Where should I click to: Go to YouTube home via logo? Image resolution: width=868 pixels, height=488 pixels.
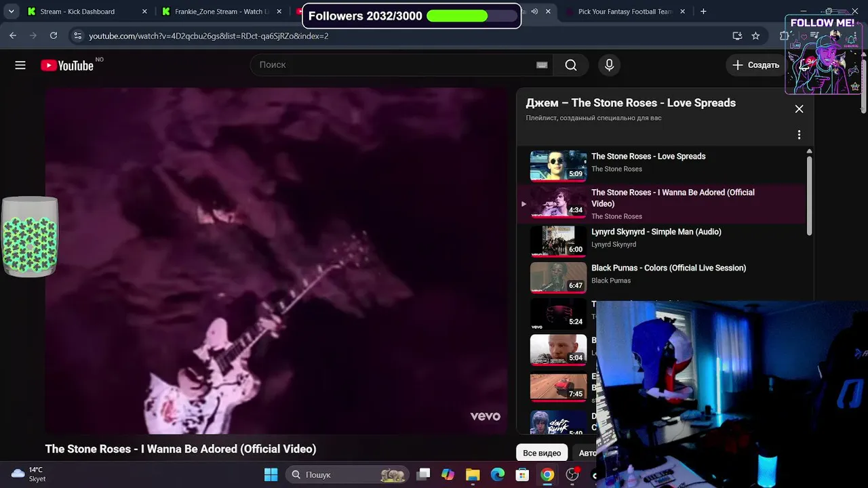(66, 65)
